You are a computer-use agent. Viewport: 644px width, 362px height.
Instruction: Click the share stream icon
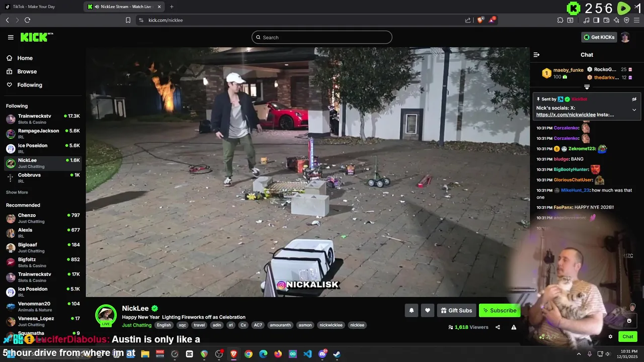point(498,327)
